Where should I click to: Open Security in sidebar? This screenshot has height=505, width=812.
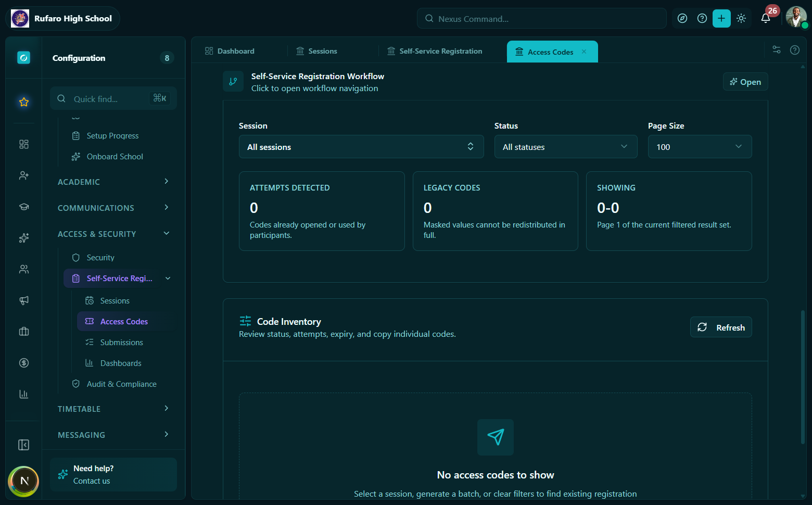point(100,258)
